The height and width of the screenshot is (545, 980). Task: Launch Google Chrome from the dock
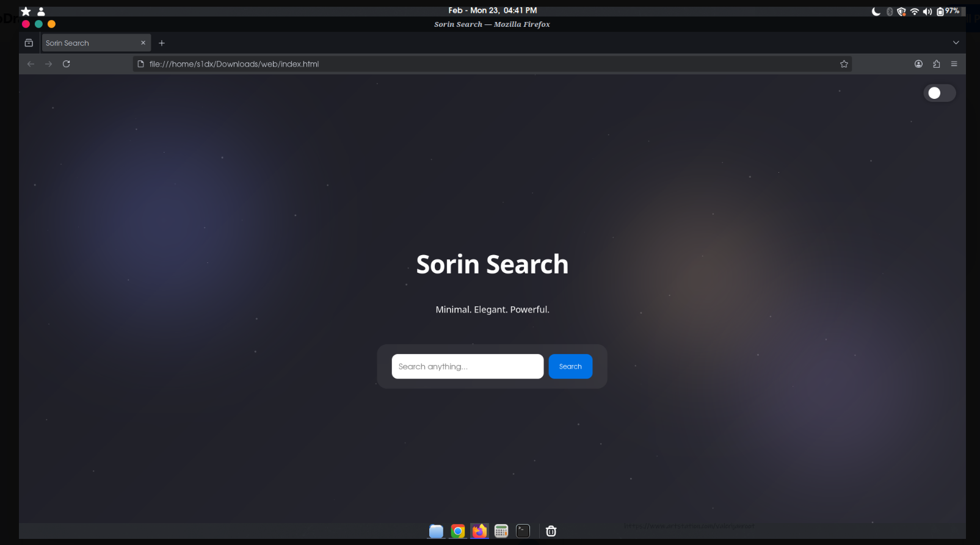point(458,531)
